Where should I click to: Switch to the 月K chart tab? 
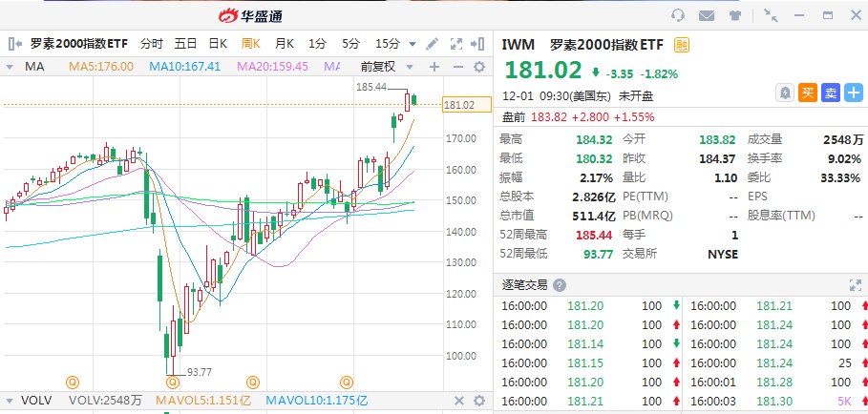285,44
